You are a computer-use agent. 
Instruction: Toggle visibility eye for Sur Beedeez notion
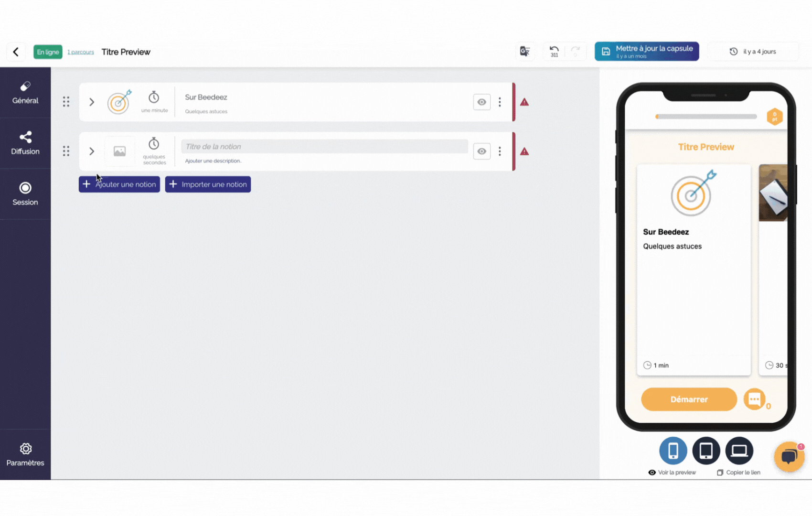point(481,102)
